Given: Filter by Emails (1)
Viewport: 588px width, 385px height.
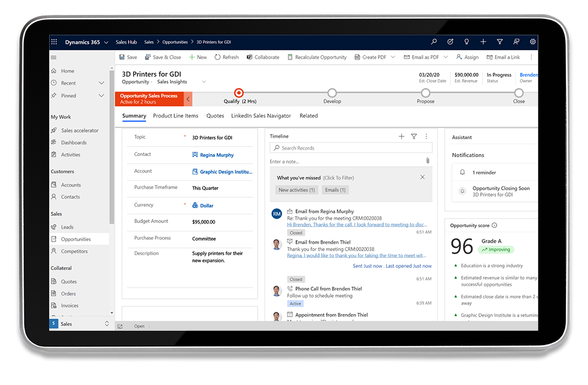Looking at the screenshot, I should click(335, 190).
